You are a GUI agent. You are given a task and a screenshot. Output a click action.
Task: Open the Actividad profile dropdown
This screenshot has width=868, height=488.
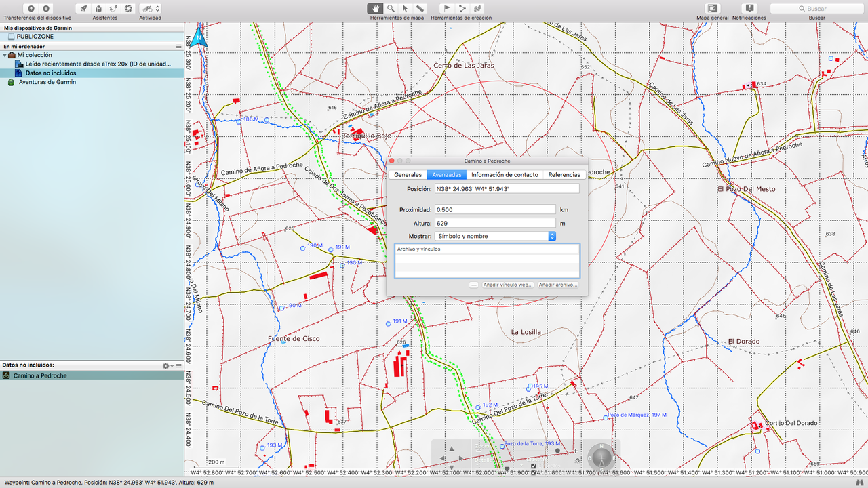151,8
